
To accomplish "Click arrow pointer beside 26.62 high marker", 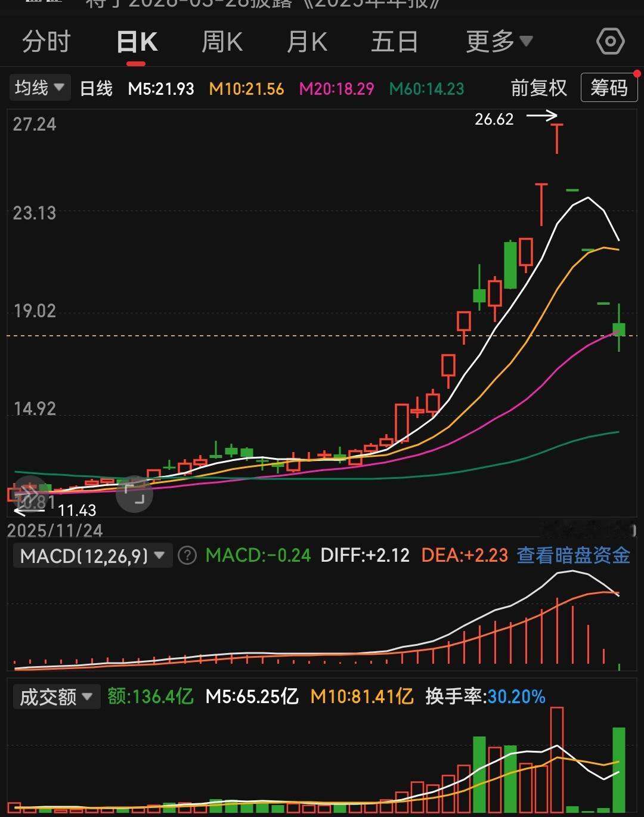I will [x=541, y=116].
